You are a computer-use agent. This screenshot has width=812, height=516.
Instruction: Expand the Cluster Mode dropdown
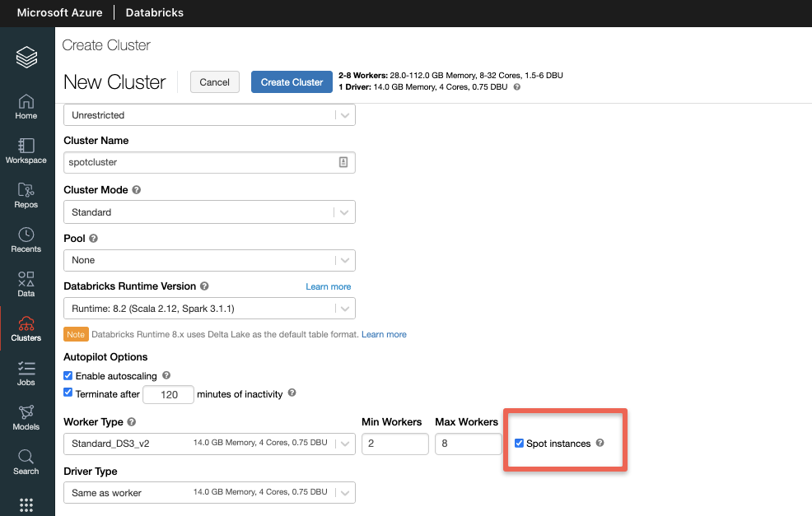tap(209, 212)
